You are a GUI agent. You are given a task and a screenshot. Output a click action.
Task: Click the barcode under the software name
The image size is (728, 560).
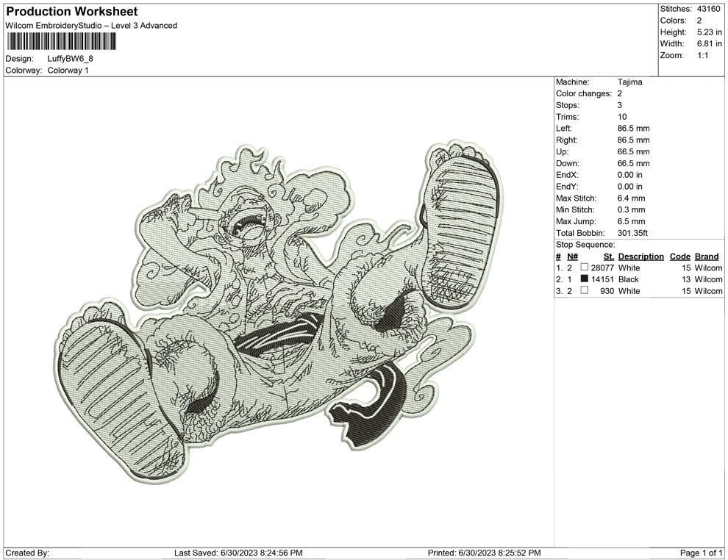pos(61,42)
